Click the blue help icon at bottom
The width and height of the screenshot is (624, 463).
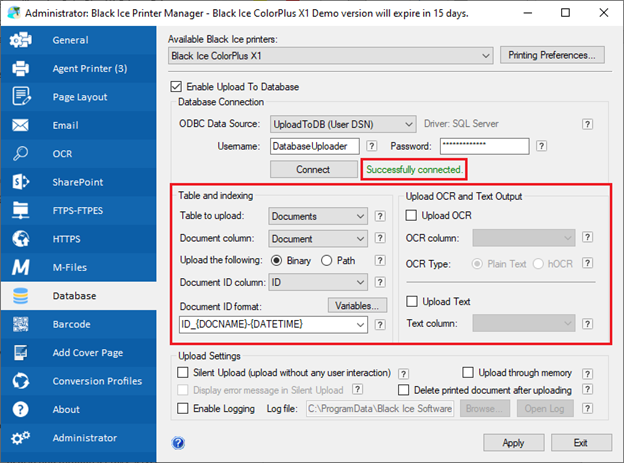coord(178,443)
